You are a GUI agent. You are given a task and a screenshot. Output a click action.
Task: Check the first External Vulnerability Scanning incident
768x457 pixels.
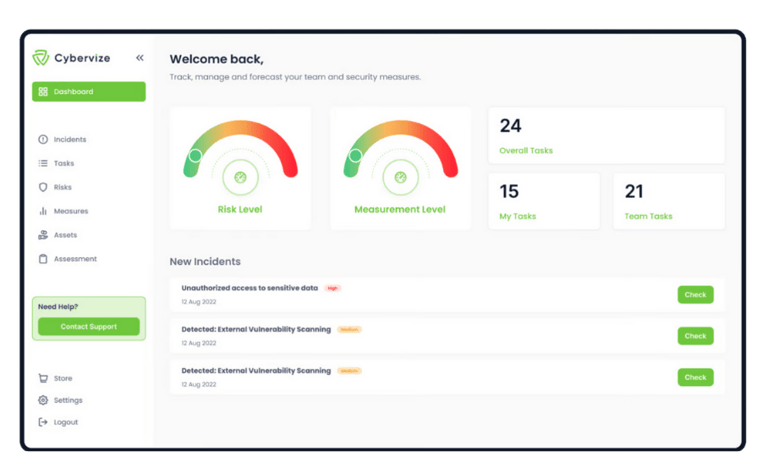tap(696, 336)
